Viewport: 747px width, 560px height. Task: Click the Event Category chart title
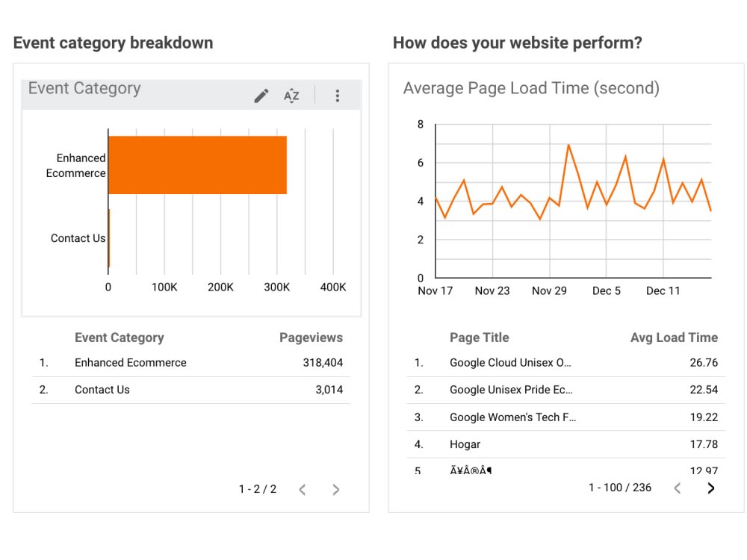84,88
